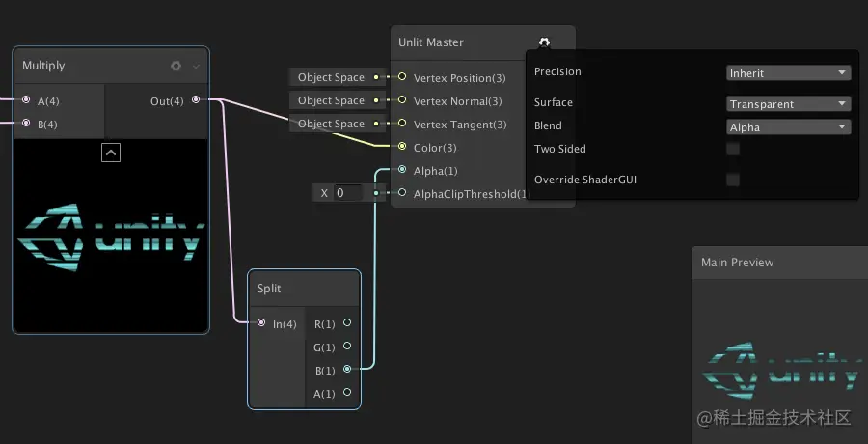Image resolution: width=868 pixels, height=444 pixels.
Task: Click the Vertex Position(3) input port
Action: [x=402, y=76]
